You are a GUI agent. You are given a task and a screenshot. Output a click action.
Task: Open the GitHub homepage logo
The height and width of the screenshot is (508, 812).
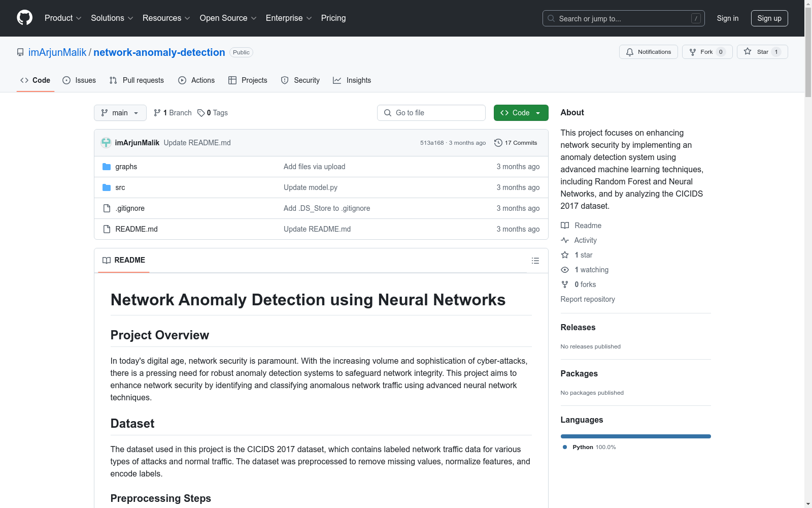point(24,18)
